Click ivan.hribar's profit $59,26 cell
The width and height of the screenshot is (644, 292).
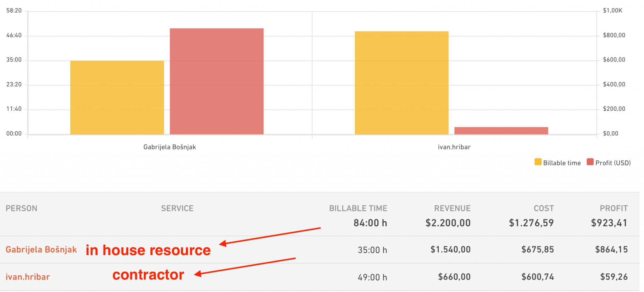click(614, 277)
